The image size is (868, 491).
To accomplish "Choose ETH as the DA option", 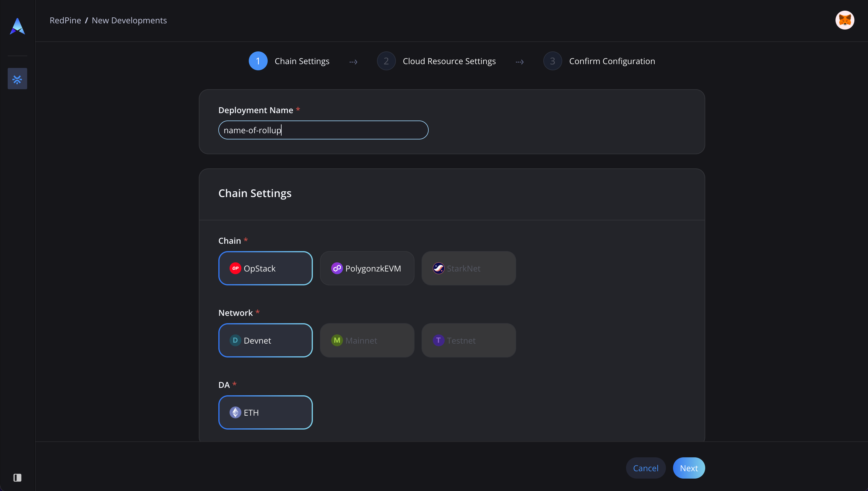I will tap(265, 412).
